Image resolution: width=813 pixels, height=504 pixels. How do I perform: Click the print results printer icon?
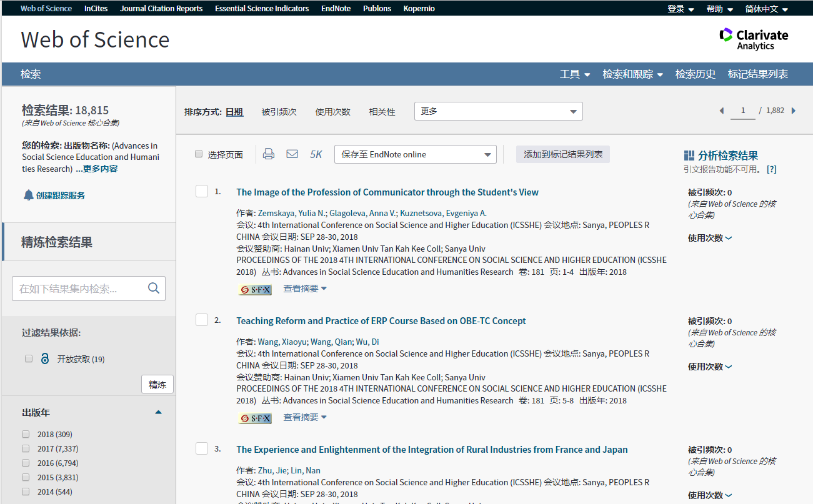click(x=269, y=154)
